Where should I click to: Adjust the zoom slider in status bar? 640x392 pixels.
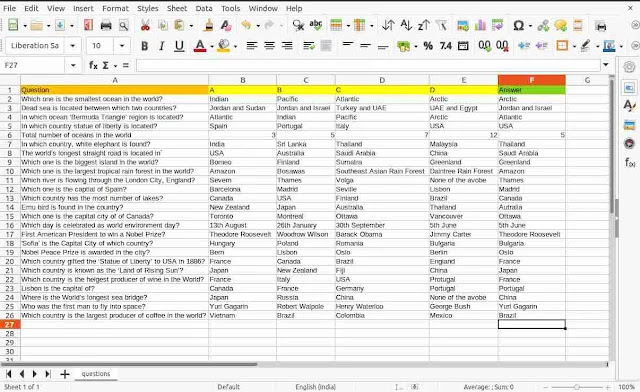coord(576,387)
